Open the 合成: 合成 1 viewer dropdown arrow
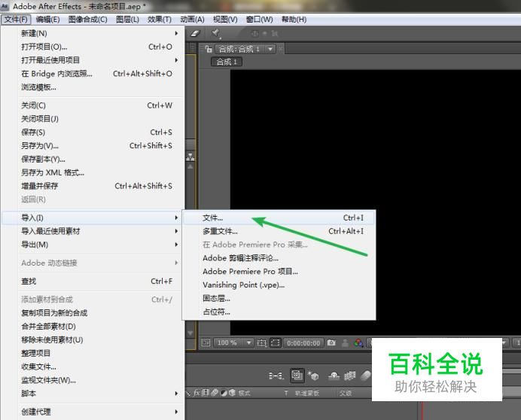Viewport: 521px width, 420px height. (x=270, y=49)
